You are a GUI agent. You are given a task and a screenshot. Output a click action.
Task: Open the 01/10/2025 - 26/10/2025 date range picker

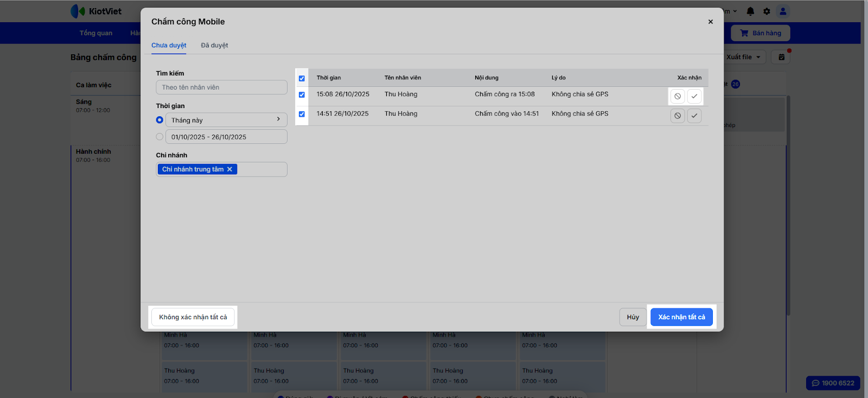point(226,137)
